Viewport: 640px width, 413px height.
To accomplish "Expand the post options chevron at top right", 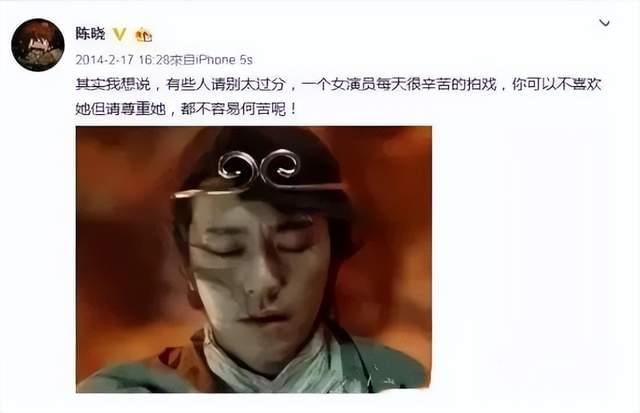I will (x=604, y=23).
